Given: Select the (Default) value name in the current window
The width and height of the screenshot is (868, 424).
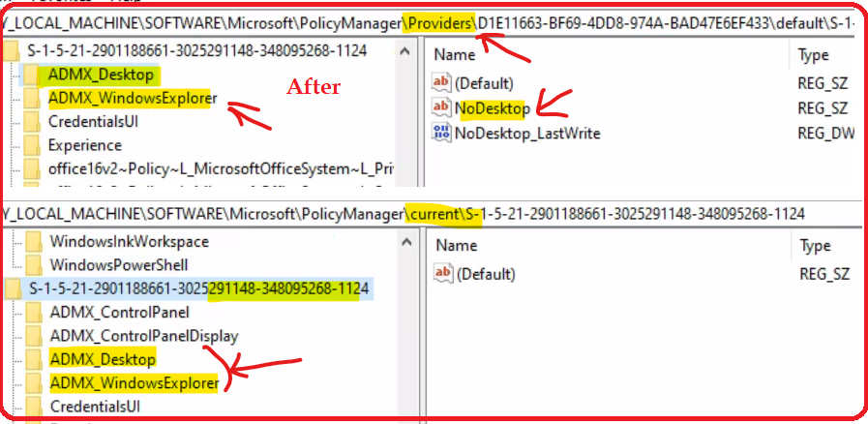Looking at the screenshot, I should 486,273.
